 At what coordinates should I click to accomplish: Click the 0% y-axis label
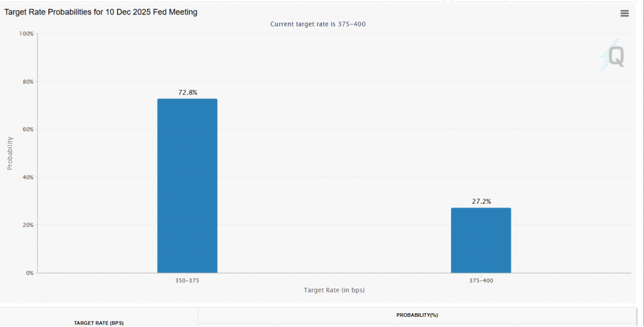(x=28, y=273)
